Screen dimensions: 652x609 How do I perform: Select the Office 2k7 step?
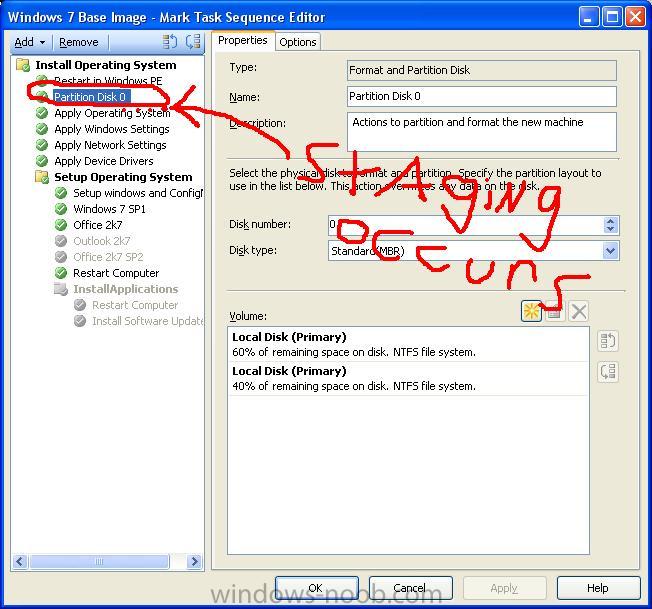click(98, 225)
